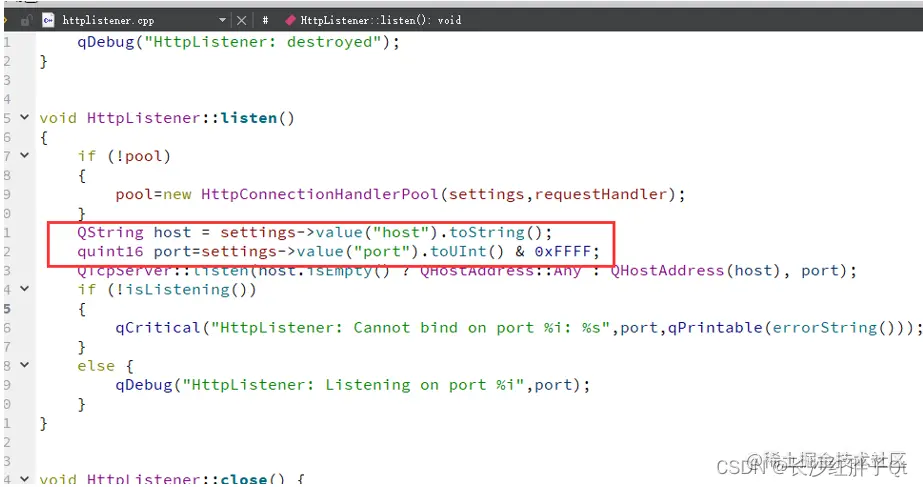Image resolution: width=923 pixels, height=487 pixels.
Task: Click the "HttpListener: Listening on port %i" string
Action: point(353,385)
